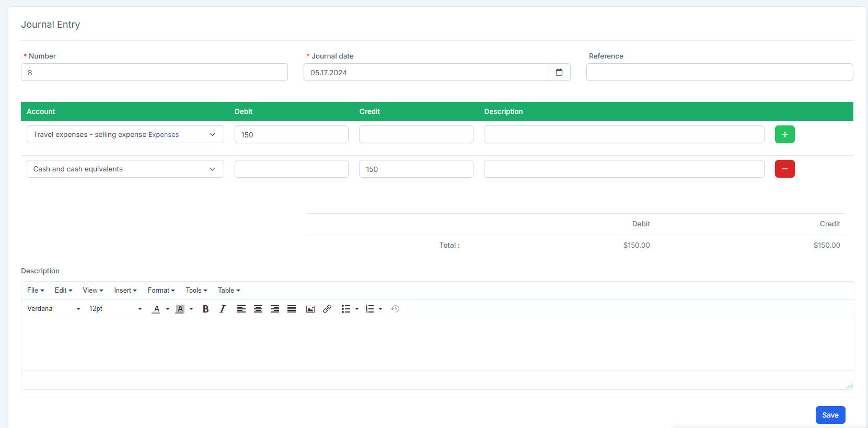Click the Save button
The image size is (868, 428).
click(830, 415)
